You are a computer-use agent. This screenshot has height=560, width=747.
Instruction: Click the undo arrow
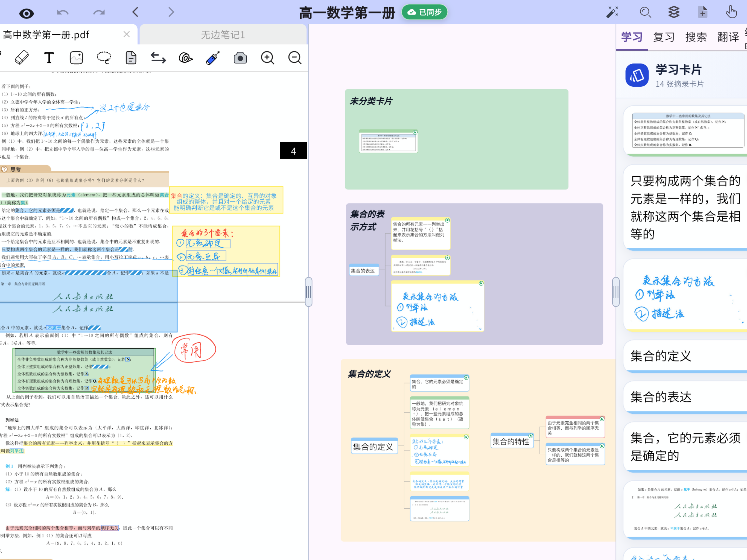tap(63, 13)
